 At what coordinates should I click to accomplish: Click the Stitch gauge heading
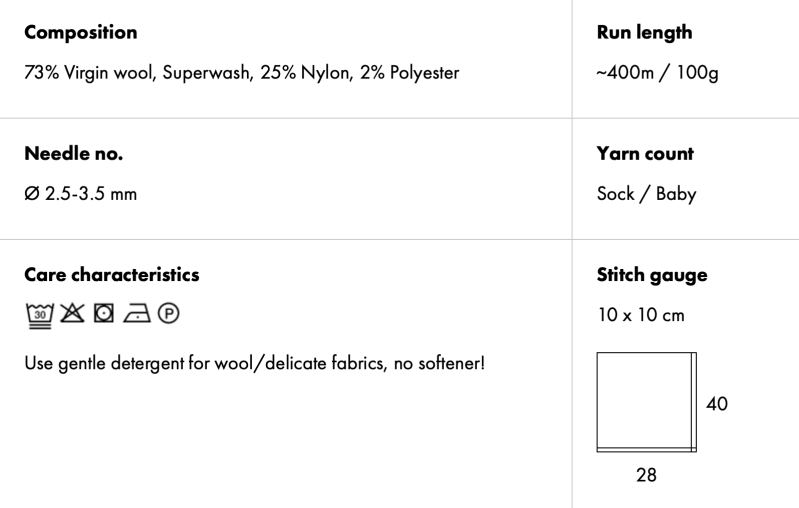click(652, 274)
